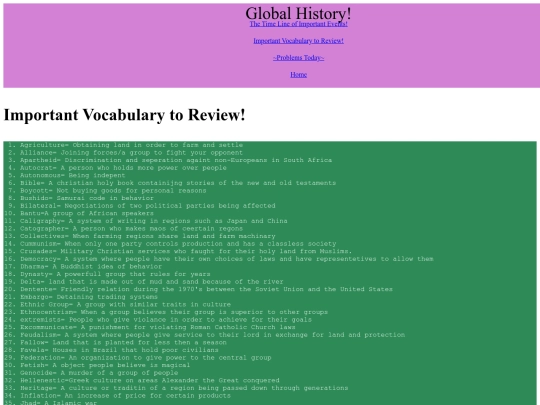Click the Bushido definition line
540x405 pixels.
coord(87,198)
